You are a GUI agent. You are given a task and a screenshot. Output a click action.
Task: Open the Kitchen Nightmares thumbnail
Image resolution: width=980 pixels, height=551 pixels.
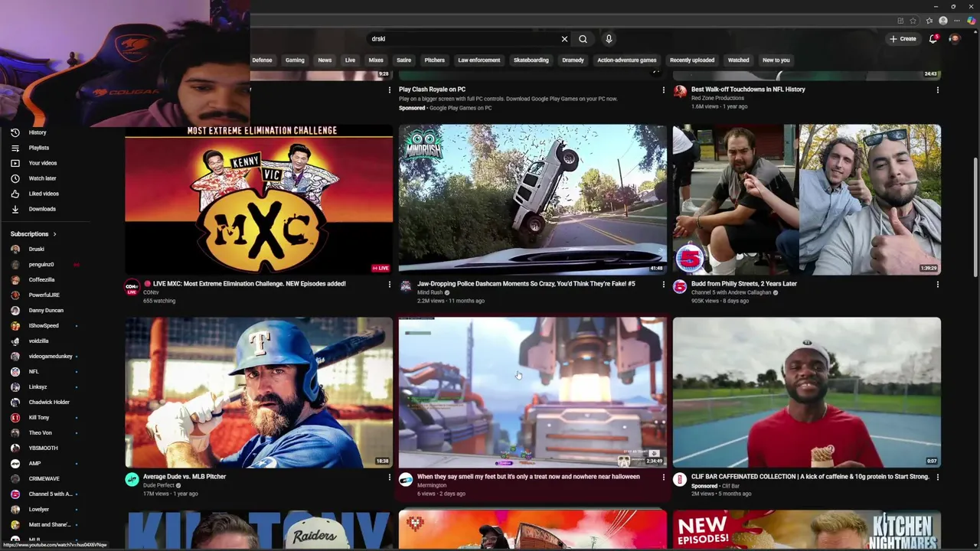pyautogui.click(x=806, y=530)
